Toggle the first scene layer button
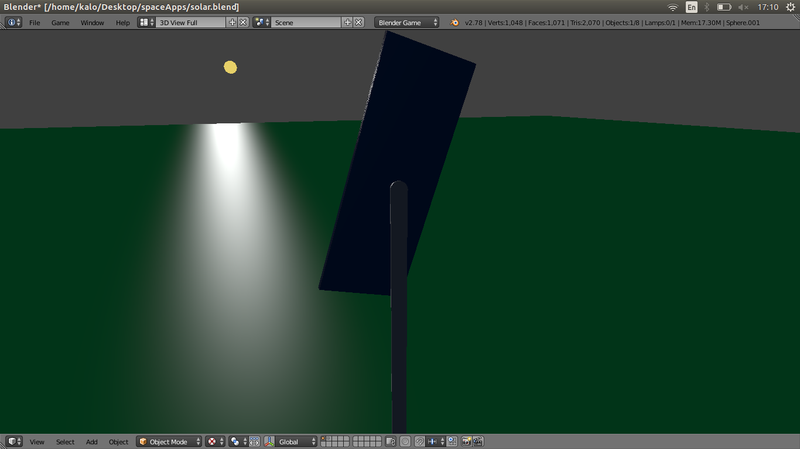Viewport: 800px width, 449px height. tap(325, 438)
